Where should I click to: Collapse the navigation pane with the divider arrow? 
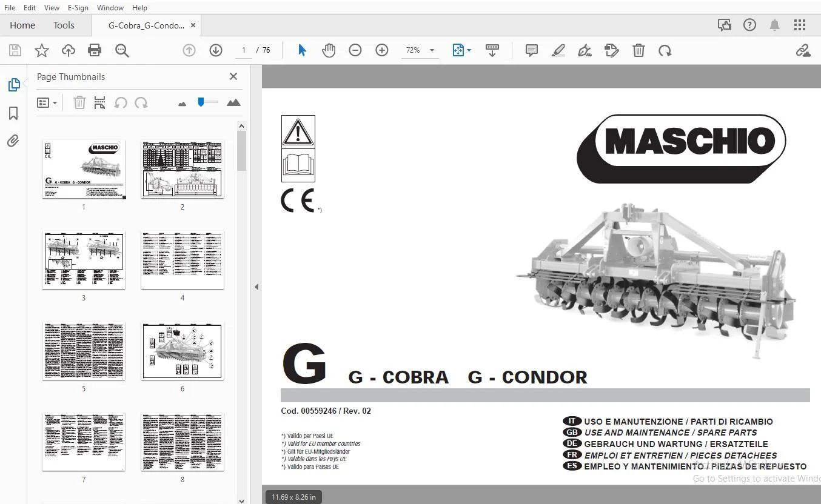(x=256, y=287)
